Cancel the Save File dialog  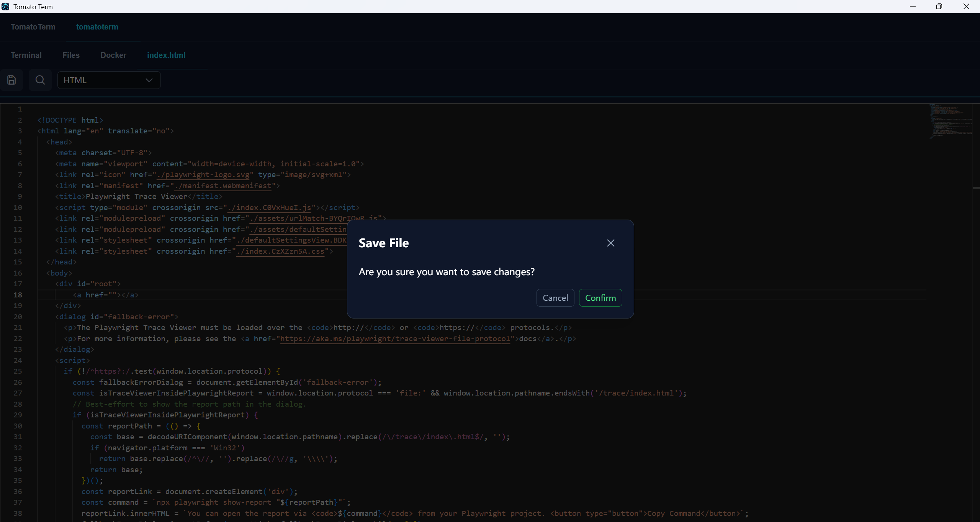tap(555, 298)
